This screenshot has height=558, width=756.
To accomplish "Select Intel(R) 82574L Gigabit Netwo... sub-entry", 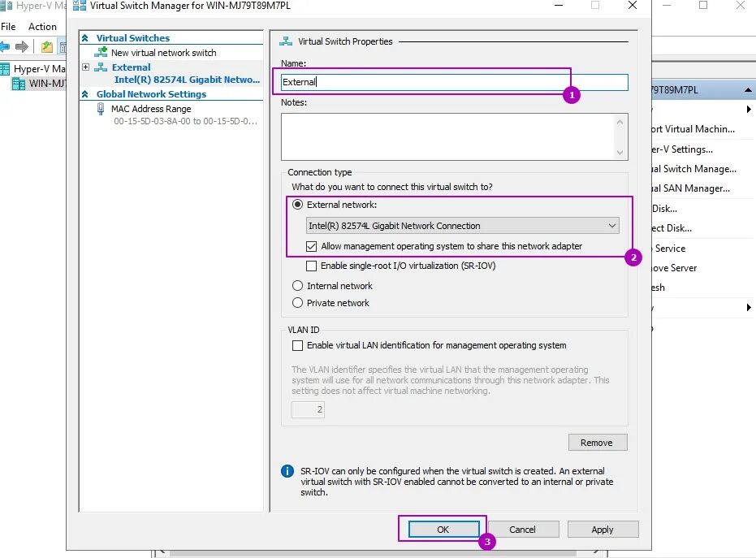I will click(x=187, y=80).
